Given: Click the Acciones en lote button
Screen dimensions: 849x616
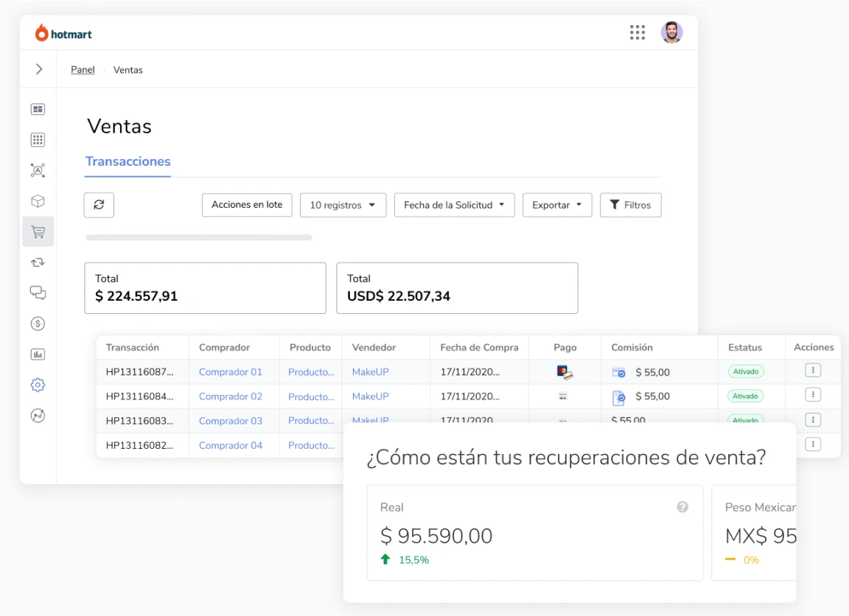Looking at the screenshot, I should [247, 205].
